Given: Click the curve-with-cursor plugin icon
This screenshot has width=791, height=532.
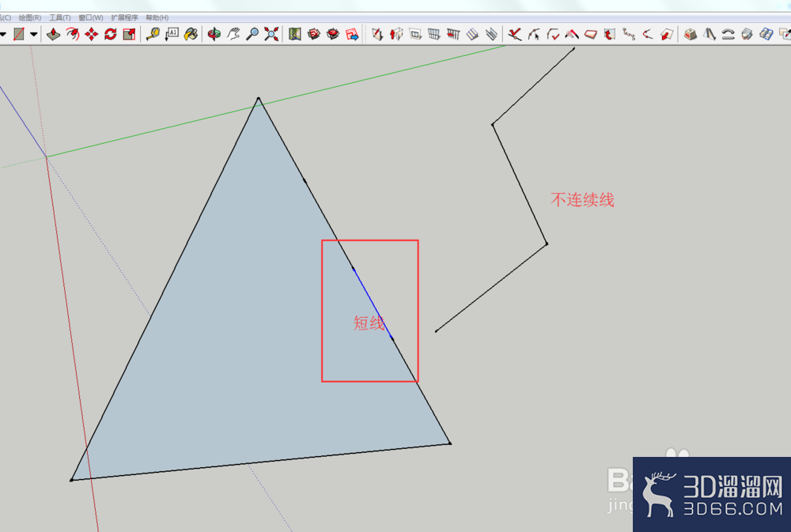Looking at the screenshot, I should click(534, 34).
